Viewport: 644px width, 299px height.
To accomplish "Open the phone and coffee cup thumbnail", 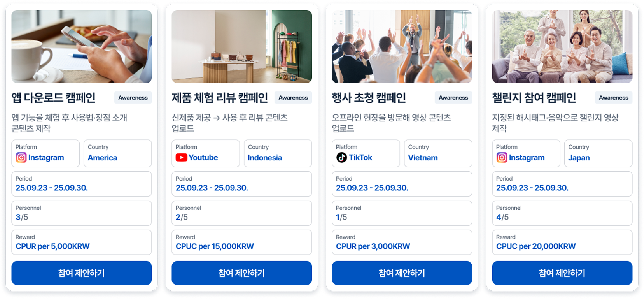I will click(x=82, y=46).
